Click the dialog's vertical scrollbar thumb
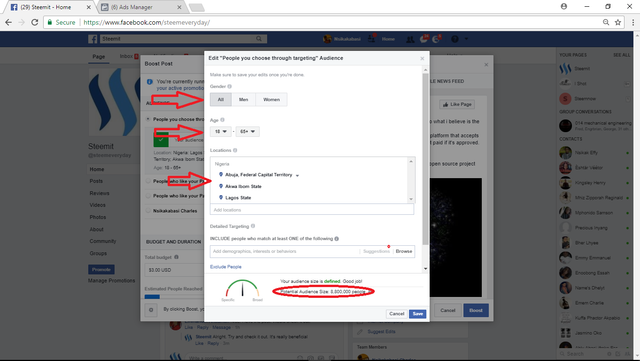Viewport: 640px width, 361px height. point(425,159)
